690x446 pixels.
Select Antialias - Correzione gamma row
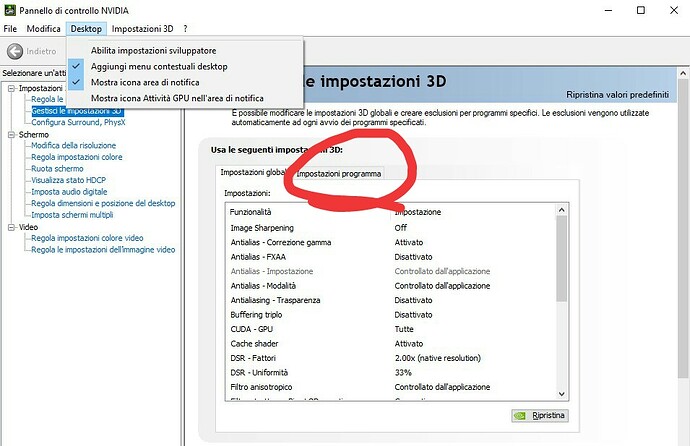pos(391,242)
